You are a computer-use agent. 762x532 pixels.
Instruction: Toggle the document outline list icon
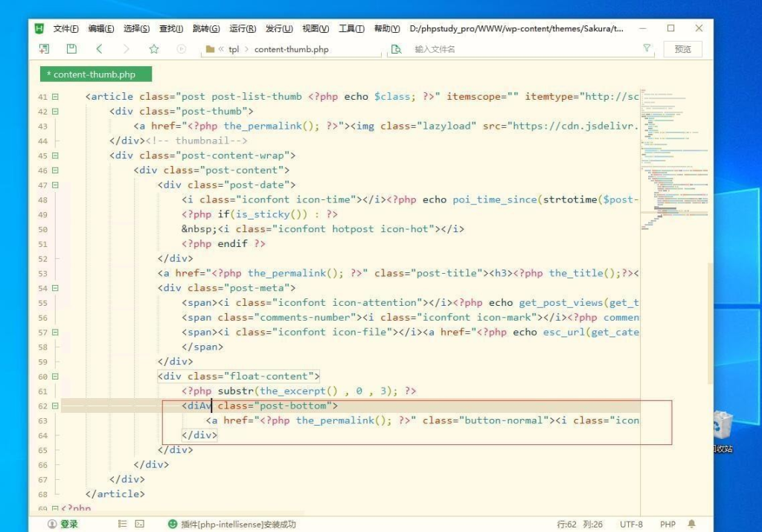122,524
